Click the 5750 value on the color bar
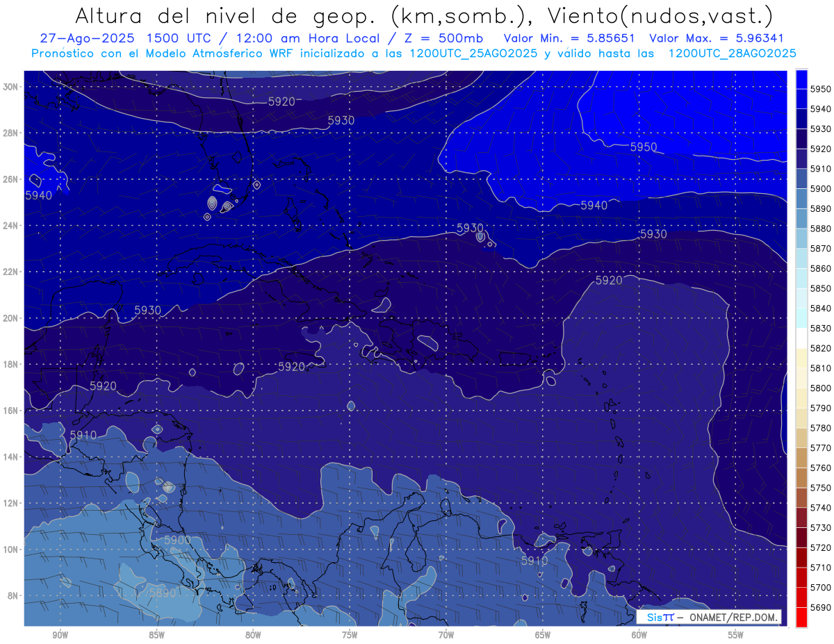Screen dimensions: 834x644 [820, 487]
